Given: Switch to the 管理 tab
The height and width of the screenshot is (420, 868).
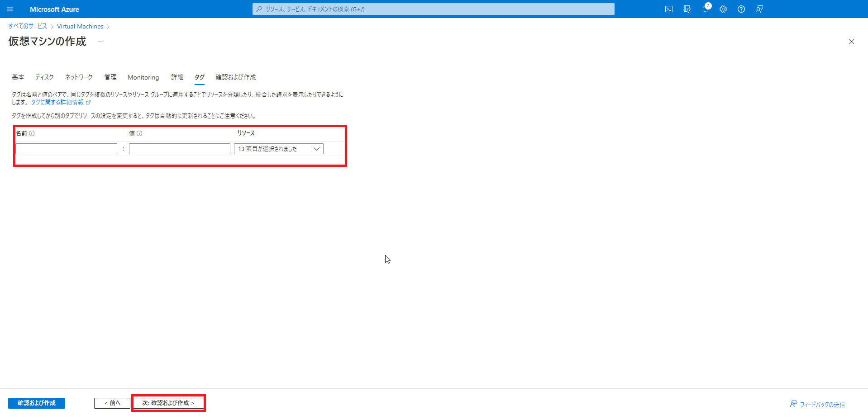Looking at the screenshot, I should (x=110, y=77).
